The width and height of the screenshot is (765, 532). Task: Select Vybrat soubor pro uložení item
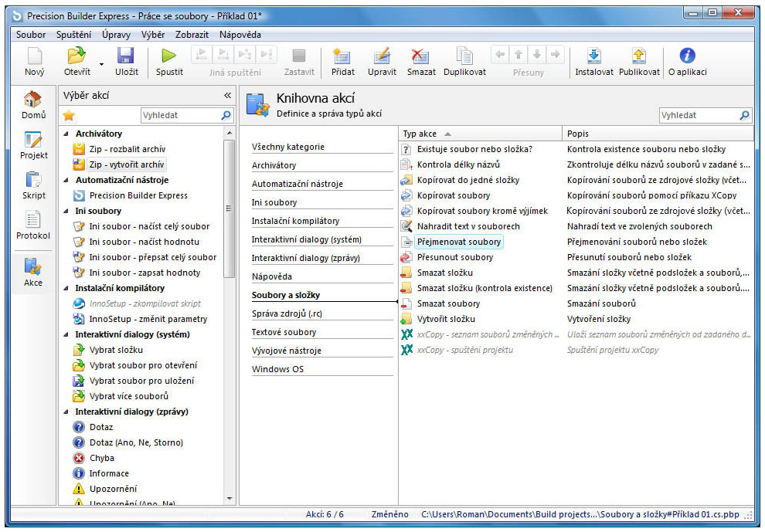tap(141, 381)
